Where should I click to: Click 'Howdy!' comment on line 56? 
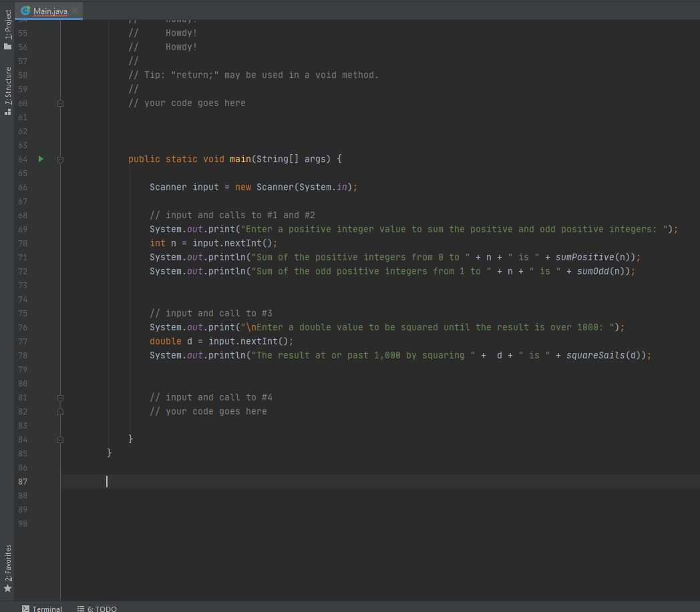(x=181, y=47)
